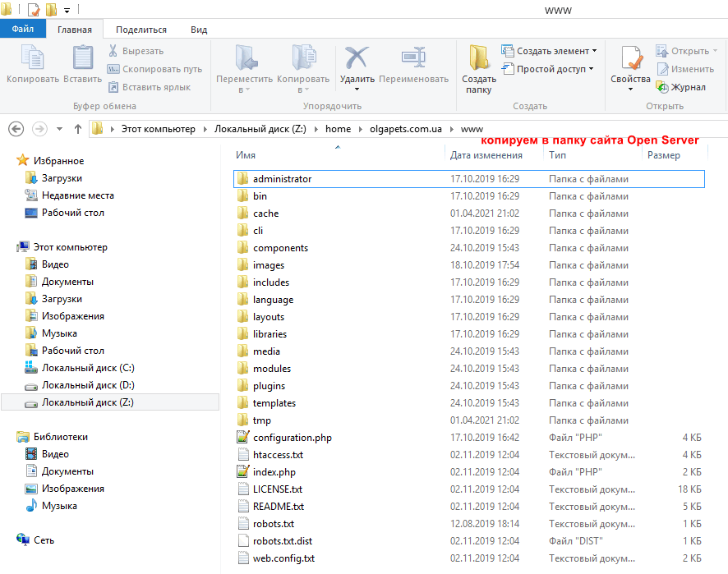Screen dimensions: 728x574
Task: Switch to the Поделиться ribbon tab
Action: click(141, 30)
